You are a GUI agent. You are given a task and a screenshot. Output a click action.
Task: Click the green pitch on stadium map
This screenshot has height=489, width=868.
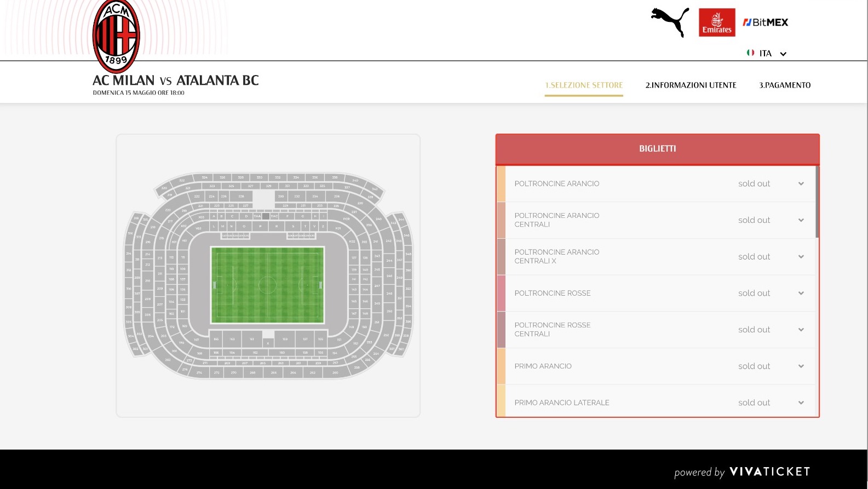[x=267, y=285]
